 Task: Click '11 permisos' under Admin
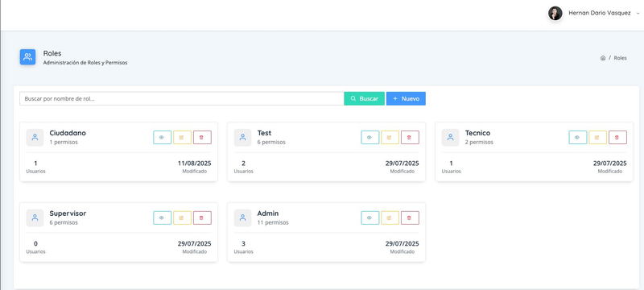[273, 222]
